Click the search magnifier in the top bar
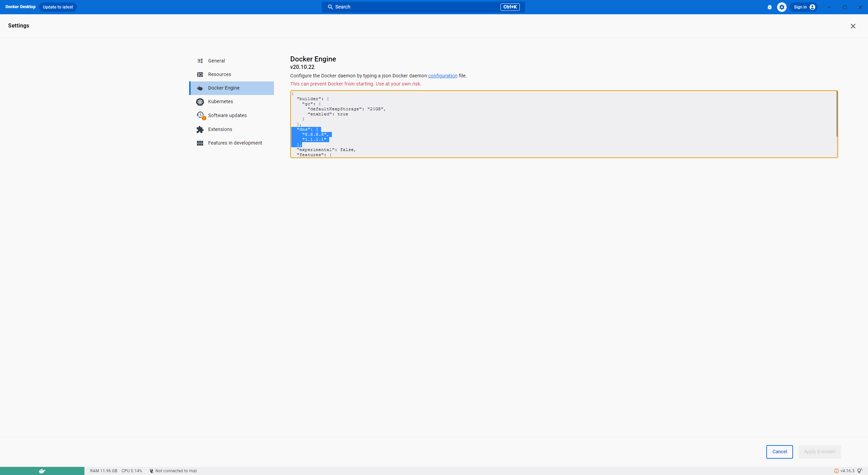This screenshot has width=868, height=475. (331, 7)
